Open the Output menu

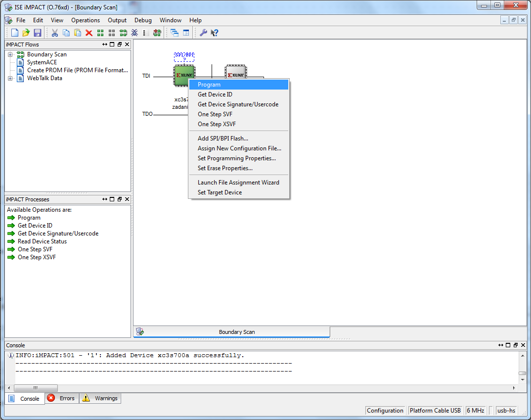coord(117,20)
